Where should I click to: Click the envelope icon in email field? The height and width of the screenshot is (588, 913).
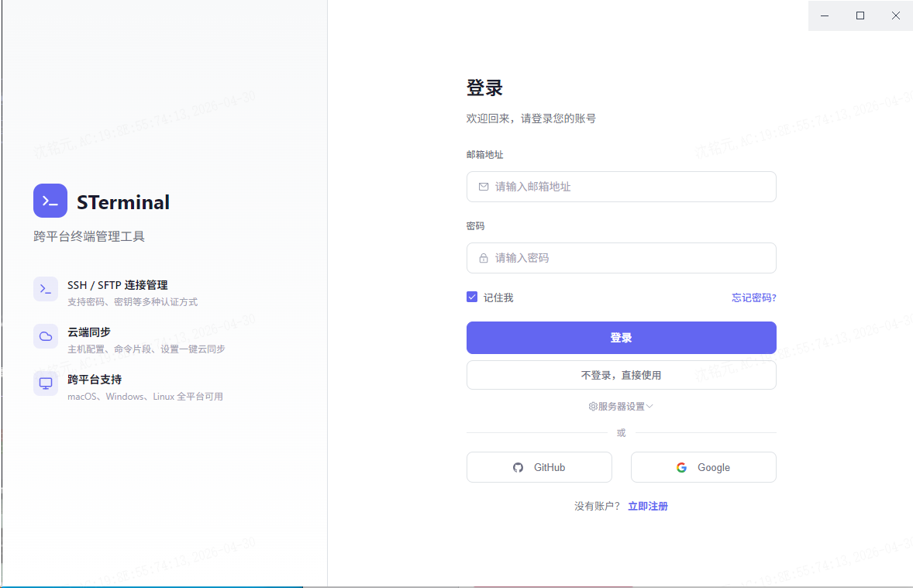484,187
